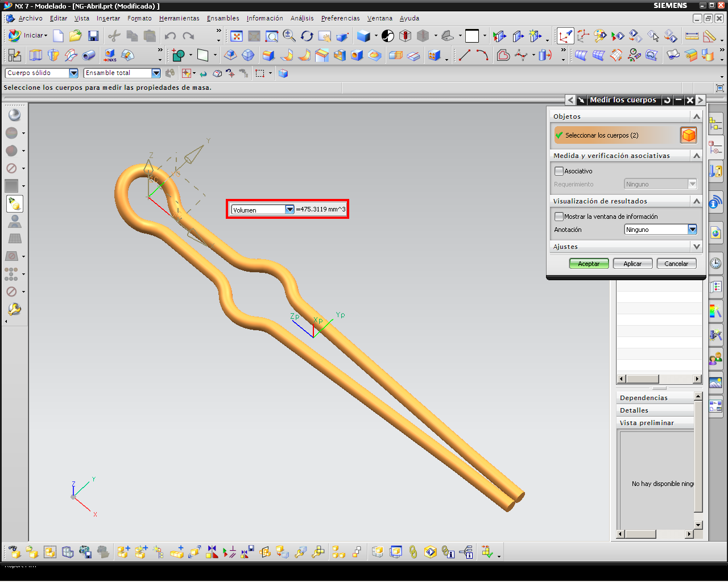Click the Cancelar button
This screenshot has height=582, width=728.
tap(676, 264)
